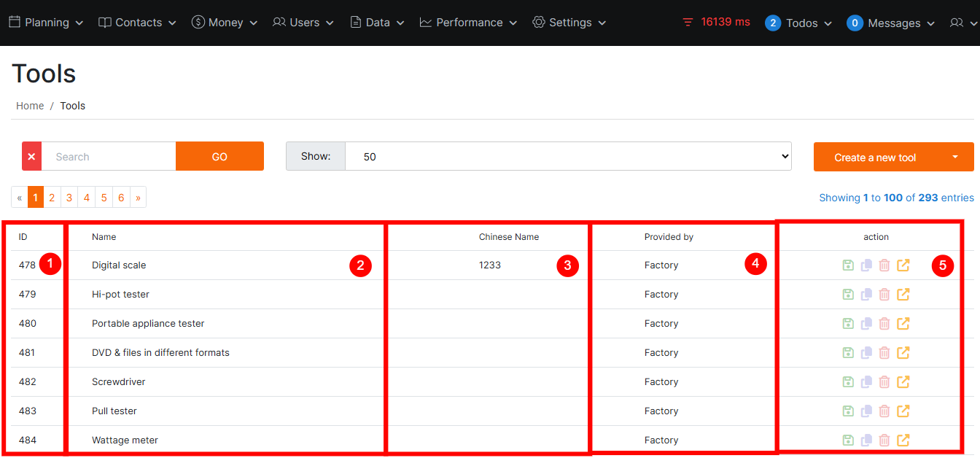Click the red filter icon beside load time
Screen dimensions: 980x458
point(688,23)
